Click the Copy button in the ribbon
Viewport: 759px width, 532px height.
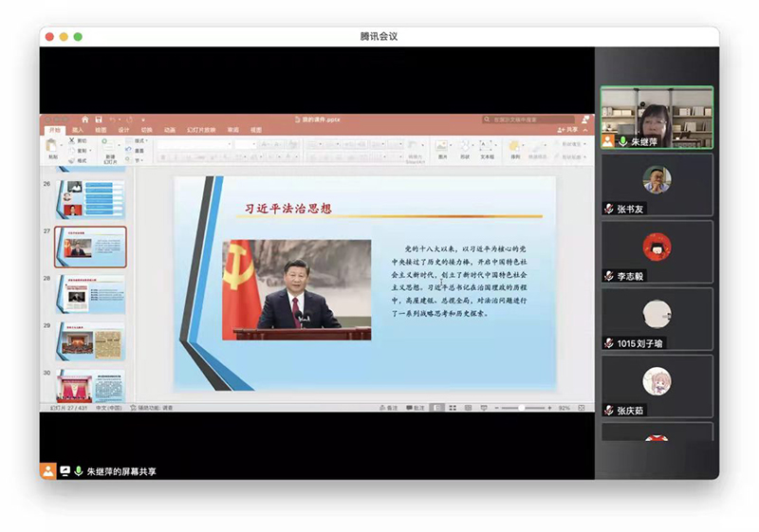coord(79,150)
